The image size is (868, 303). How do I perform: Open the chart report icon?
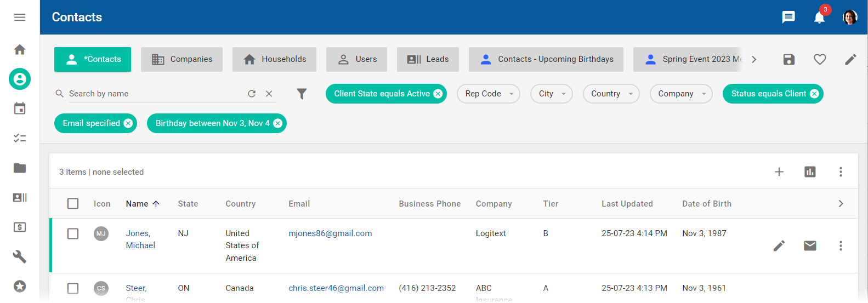[x=810, y=172]
